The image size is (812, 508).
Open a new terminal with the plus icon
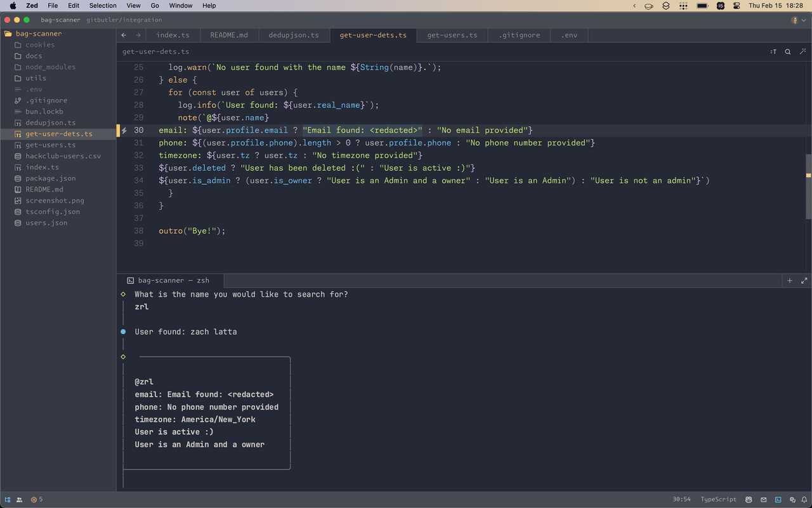point(790,280)
